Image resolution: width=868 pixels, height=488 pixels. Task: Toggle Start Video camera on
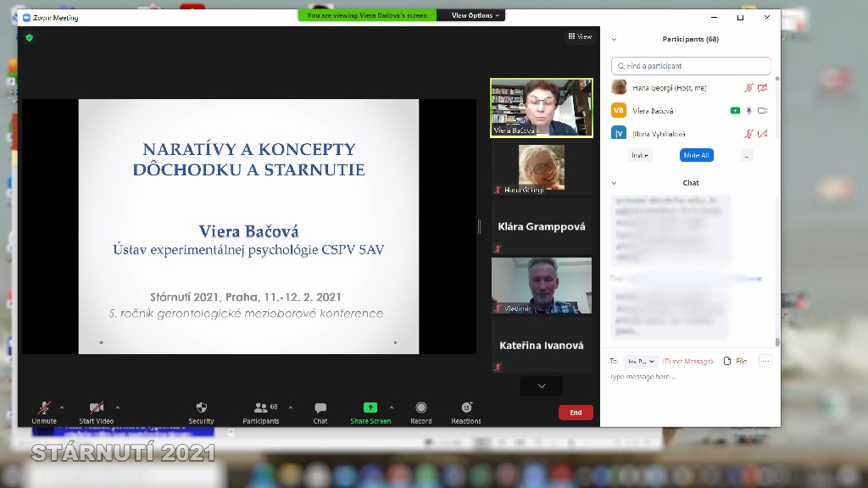click(97, 408)
